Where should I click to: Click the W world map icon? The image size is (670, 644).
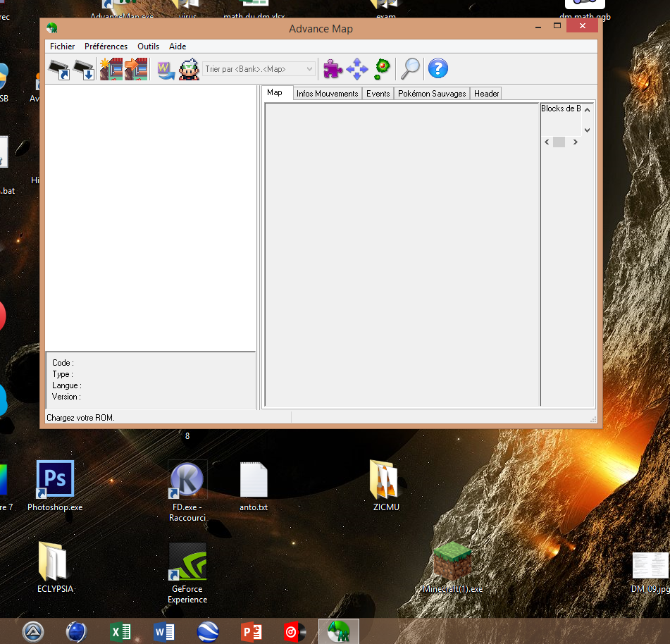tap(166, 69)
